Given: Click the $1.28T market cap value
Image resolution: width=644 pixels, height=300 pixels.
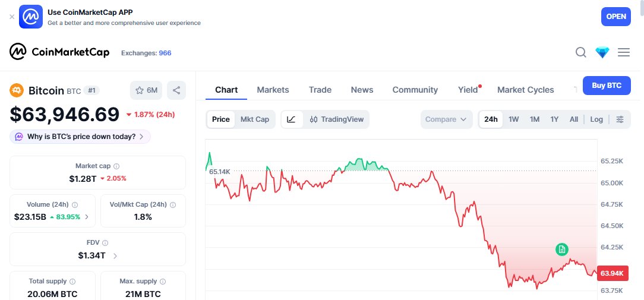Looking at the screenshot, I should (82, 178).
